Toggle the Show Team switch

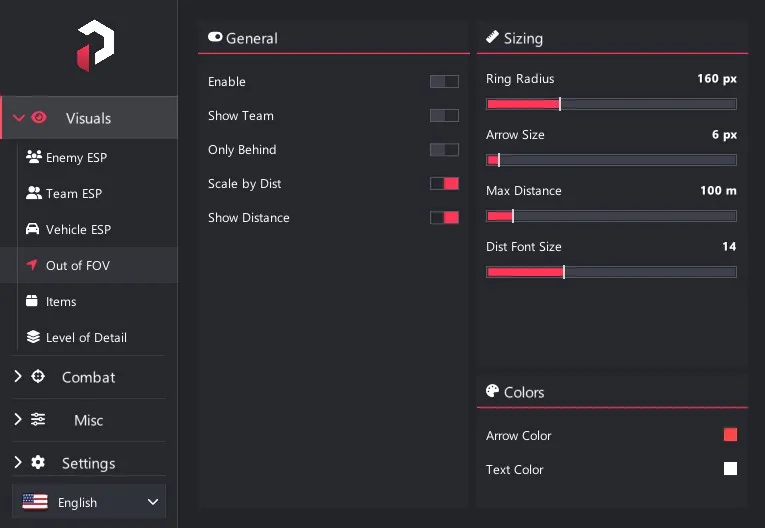(444, 116)
